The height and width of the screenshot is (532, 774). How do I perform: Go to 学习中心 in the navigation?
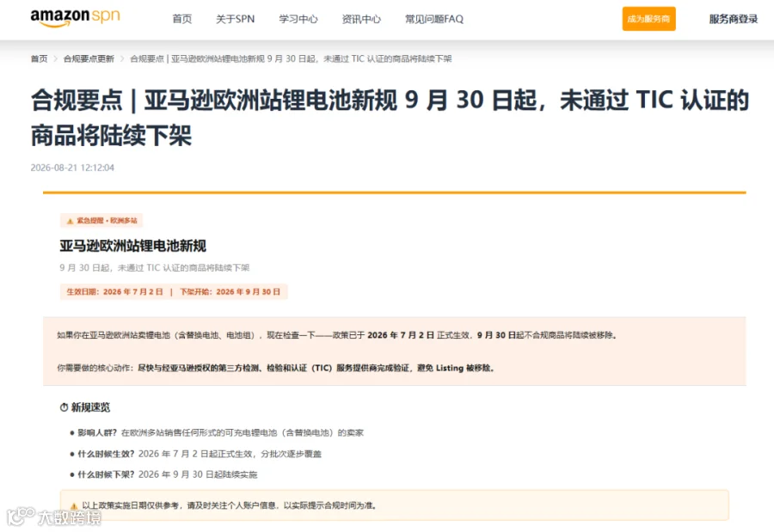298,19
